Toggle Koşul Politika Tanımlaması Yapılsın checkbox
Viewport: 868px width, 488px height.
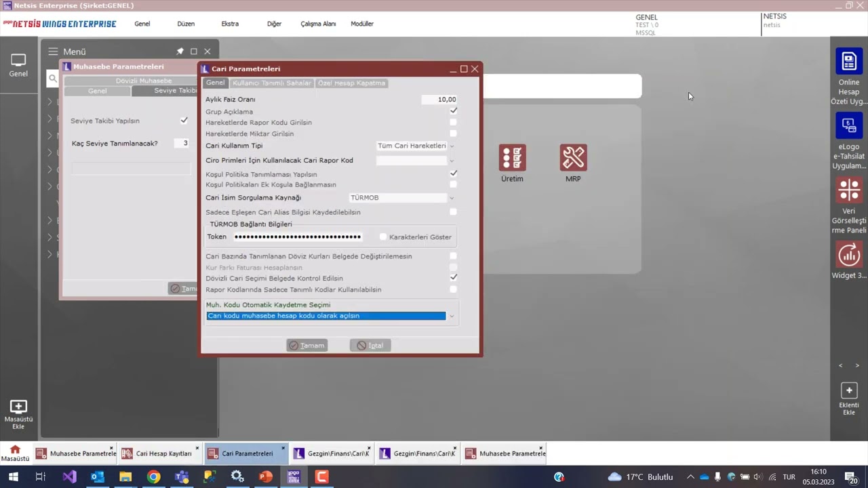(454, 174)
